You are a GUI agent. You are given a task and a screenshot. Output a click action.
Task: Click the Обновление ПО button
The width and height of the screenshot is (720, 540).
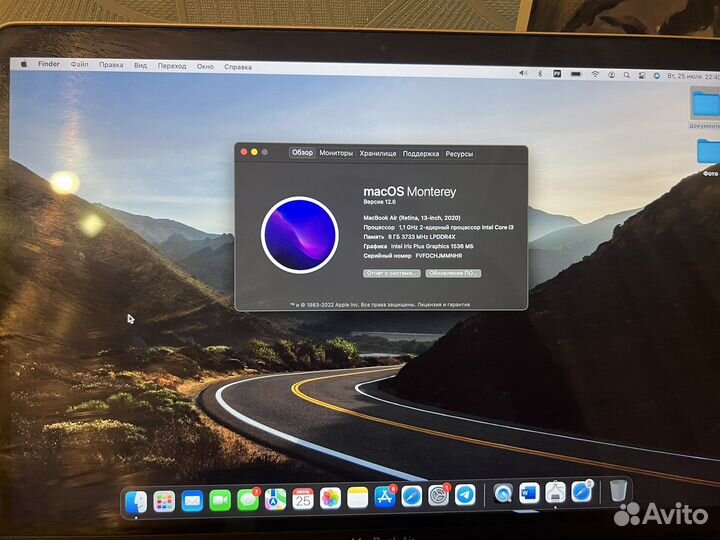click(453, 273)
